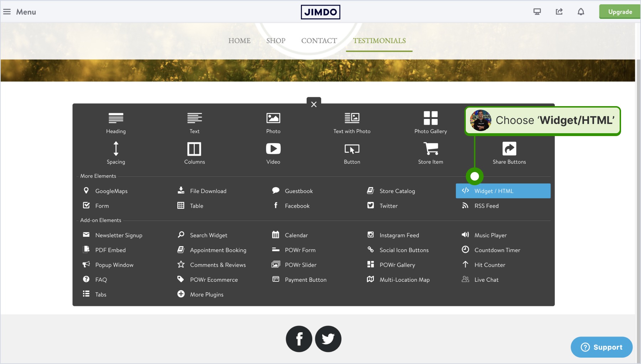The width and height of the screenshot is (641, 364).
Task: Add a Spacing element
Action: [116, 153]
